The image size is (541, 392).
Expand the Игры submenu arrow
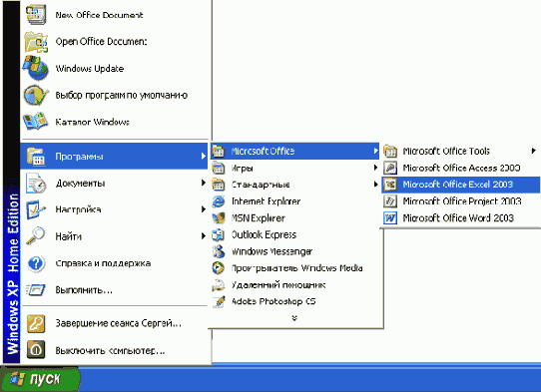tap(375, 168)
